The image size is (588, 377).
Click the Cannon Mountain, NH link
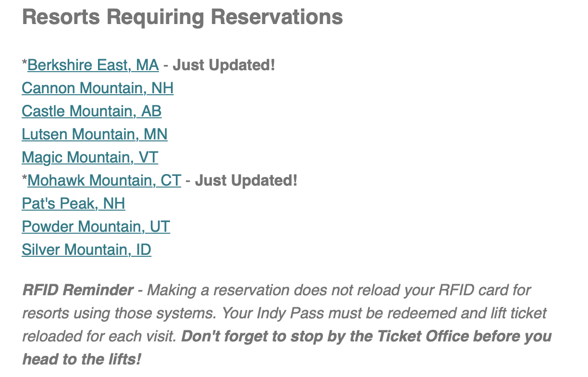pyautogui.click(x=98, y=88)
